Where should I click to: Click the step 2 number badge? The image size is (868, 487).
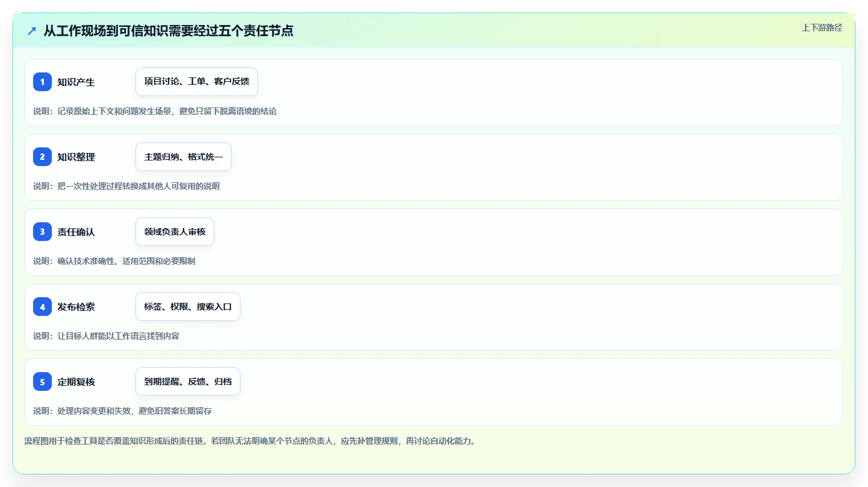42,157
